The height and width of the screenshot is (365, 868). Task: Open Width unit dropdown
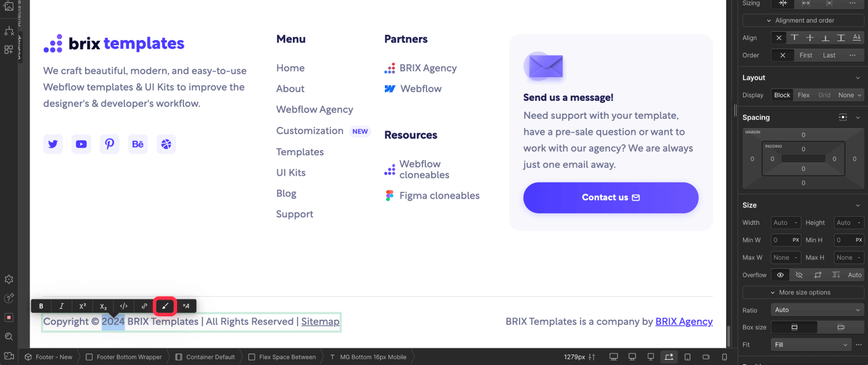796,222
